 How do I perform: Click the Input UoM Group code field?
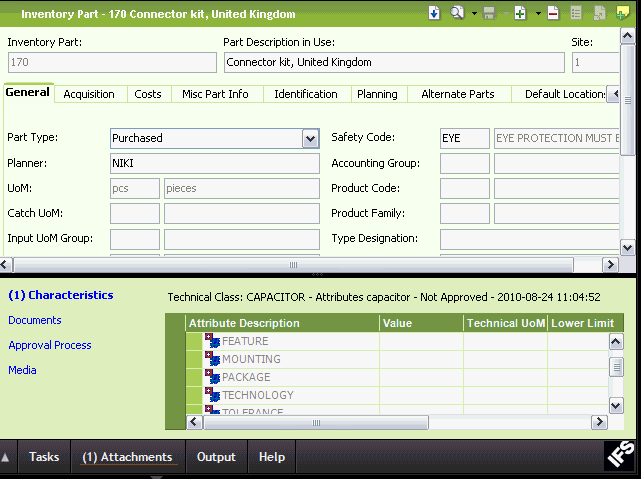(134, 239)
